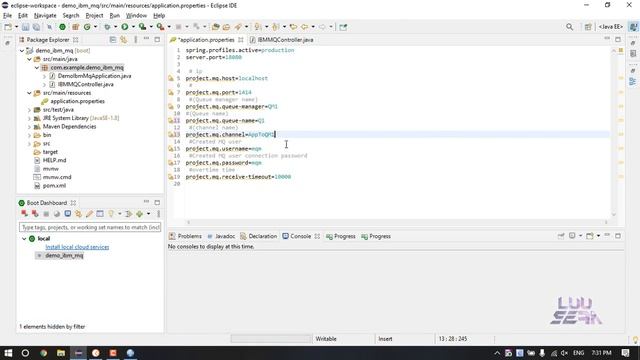Collapse the src/main/java folder
640x360 pixels.
29,59
